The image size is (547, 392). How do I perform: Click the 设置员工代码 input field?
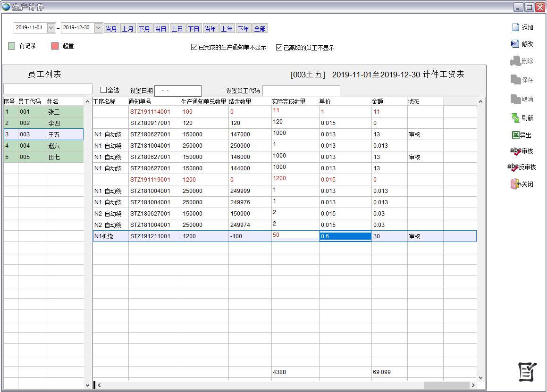(x=301, y=91)
